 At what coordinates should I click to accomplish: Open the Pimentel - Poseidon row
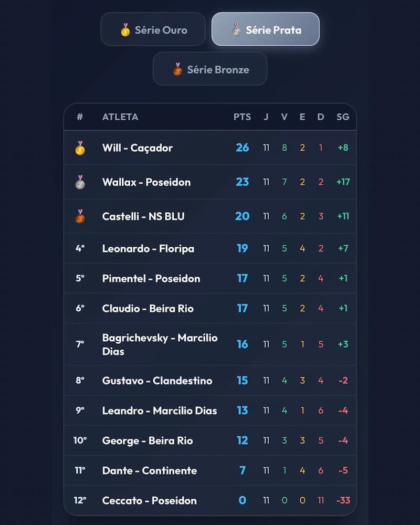[x=210, y=279]
